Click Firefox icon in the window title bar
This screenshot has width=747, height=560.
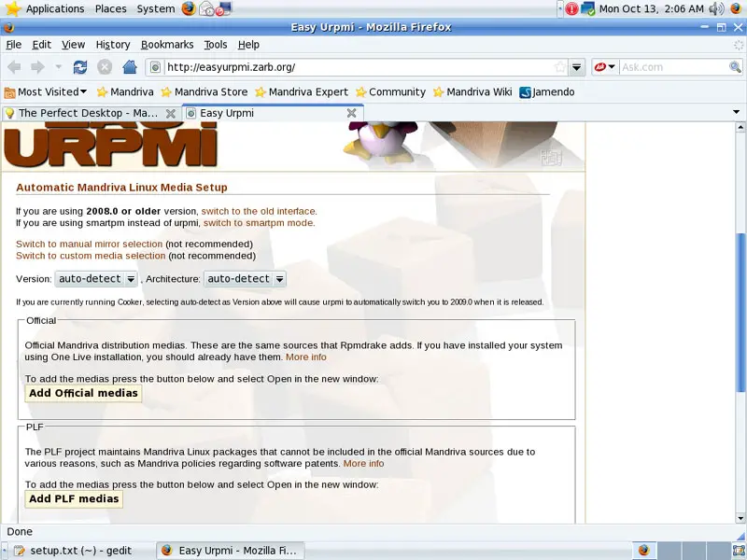click(x=8, y=27)
